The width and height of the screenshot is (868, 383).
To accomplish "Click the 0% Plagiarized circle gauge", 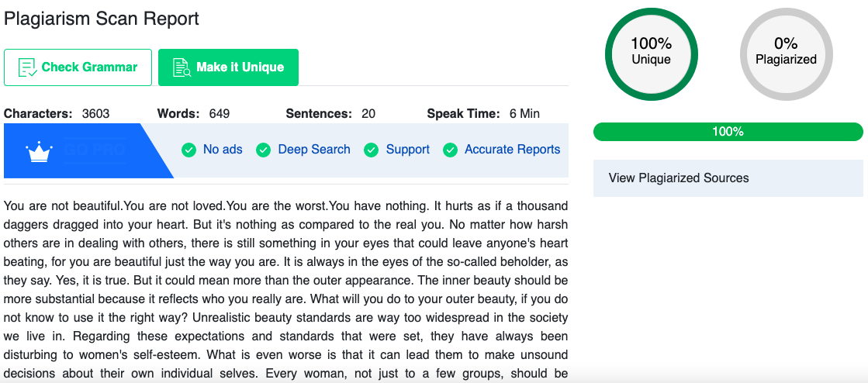I will click(786, 55).
